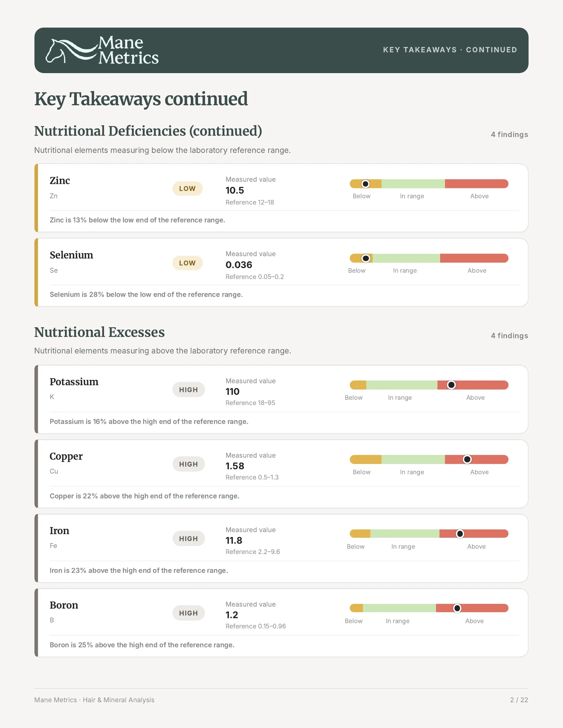
Task: Click the red Above segment of Zinc bar
Action: coord(477,184)
